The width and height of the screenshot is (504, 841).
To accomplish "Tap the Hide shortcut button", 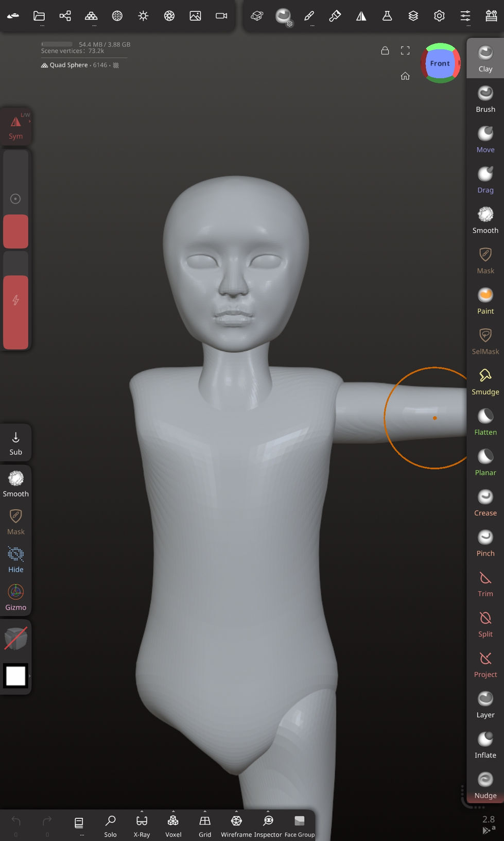I will tap(15, 560).
